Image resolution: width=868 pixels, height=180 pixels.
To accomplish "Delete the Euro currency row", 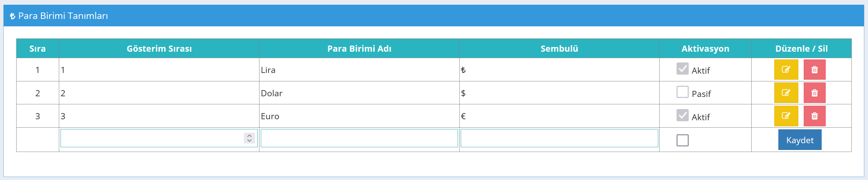I will (814, 116).
